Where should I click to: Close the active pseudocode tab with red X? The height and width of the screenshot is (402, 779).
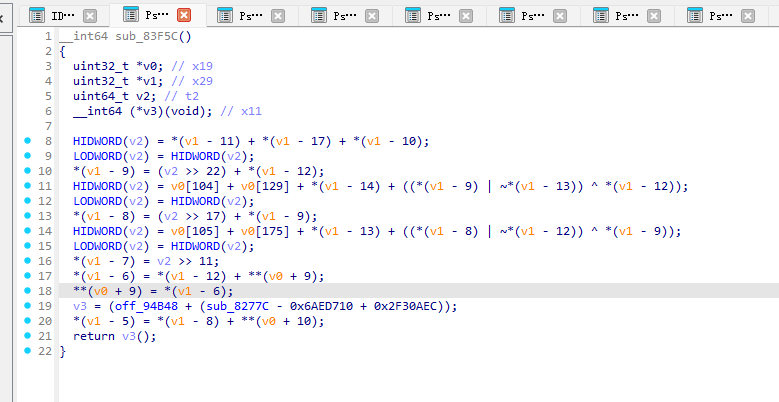click(183, 16)
